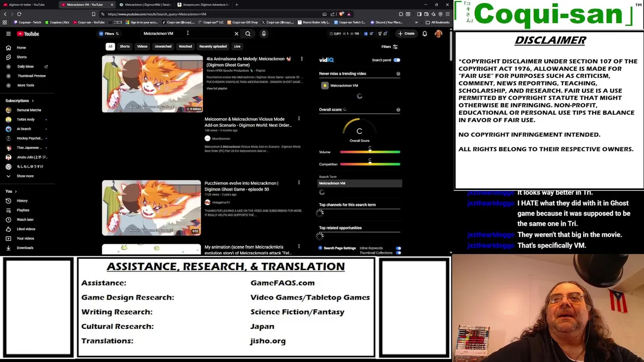Switch to the digimon tri trailer browser tab

click(x=28, y=5)
